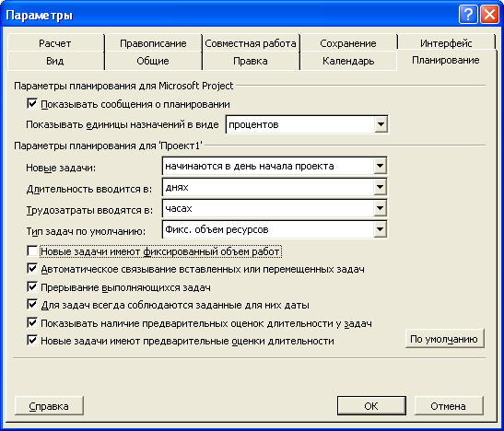The image size is (504, 431).
Task: Close the Параметры dialog window
Action: point(489,15)
